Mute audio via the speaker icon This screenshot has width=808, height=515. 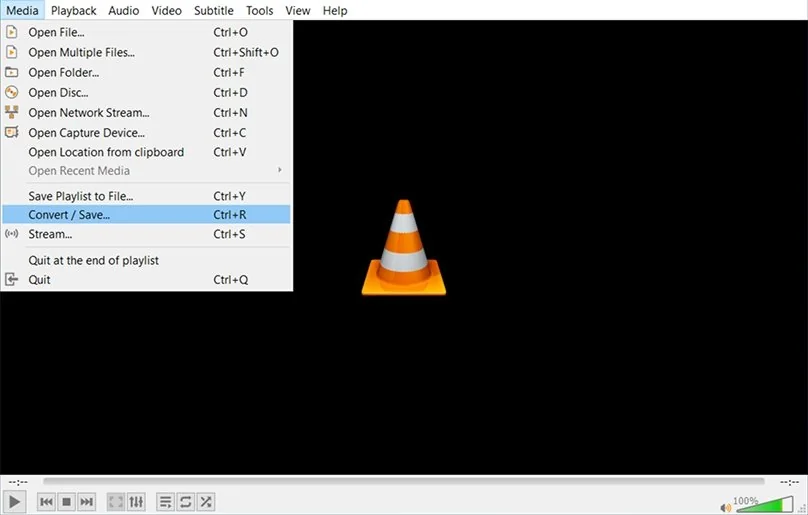click(726, 508)
